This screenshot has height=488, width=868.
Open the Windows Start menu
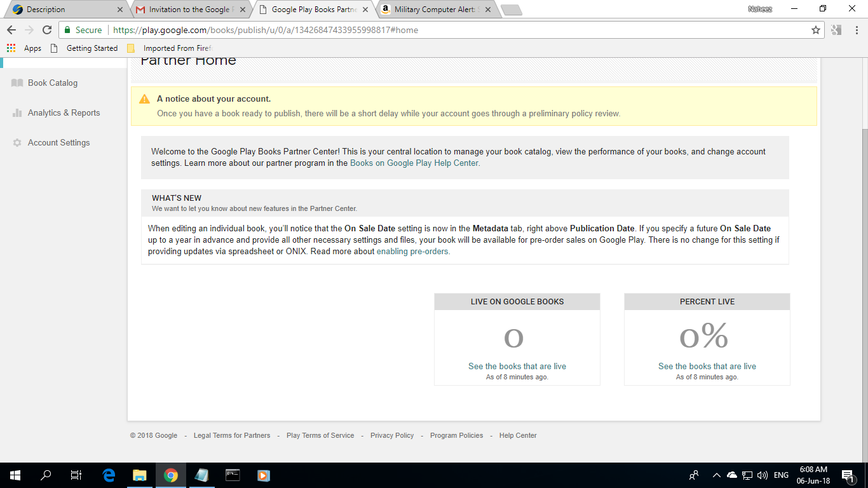(x=15, y=475)
